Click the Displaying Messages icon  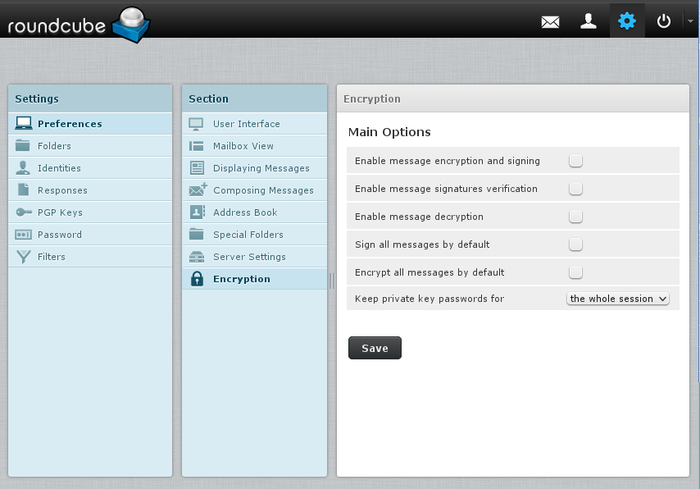197,168
